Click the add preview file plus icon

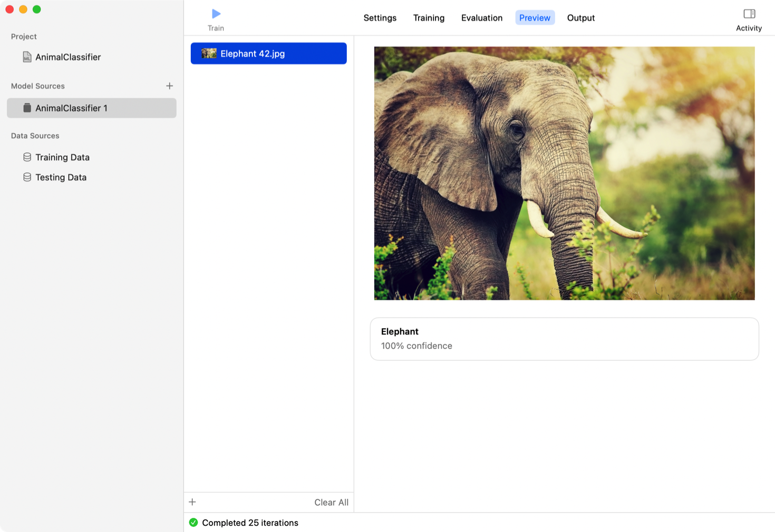point(192,502)
